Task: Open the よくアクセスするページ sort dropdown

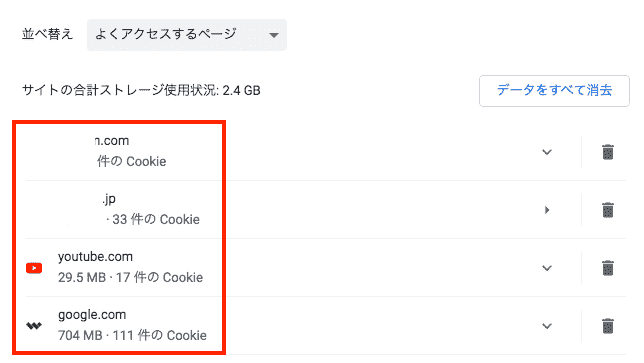Action: pos(187,35)
